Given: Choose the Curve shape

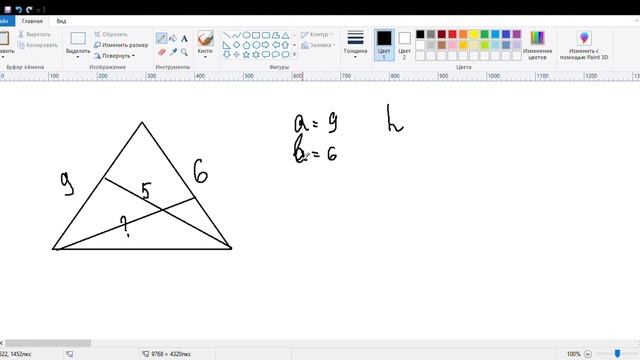Looking at the screenshot, I should [236, 36].
